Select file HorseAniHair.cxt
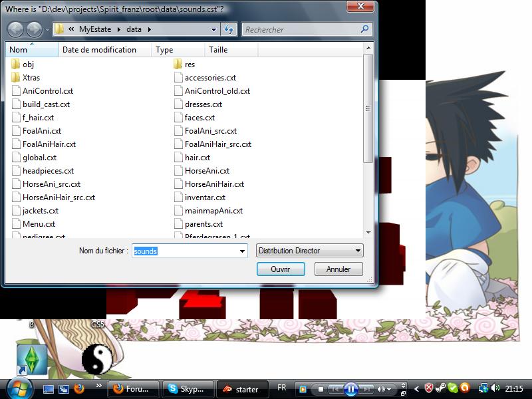 pyautogui.click(x=209, y=184)
